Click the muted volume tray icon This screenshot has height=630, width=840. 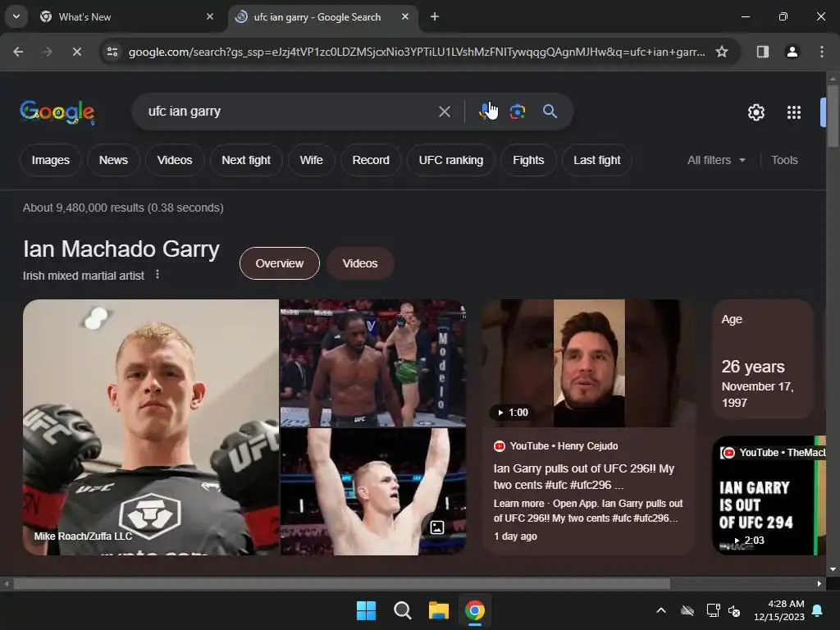pyautogui.click(x=734, y=610)
